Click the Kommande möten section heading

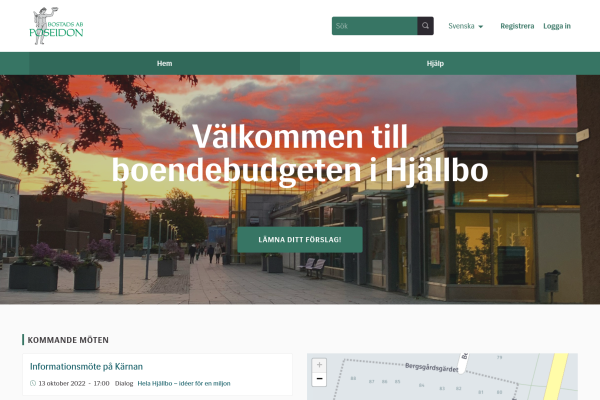tap(68, 340)
